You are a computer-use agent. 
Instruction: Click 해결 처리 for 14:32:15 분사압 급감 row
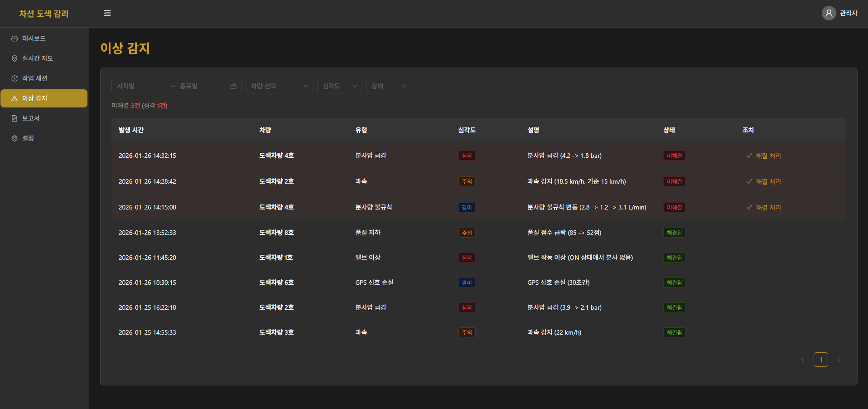point(764,156)
